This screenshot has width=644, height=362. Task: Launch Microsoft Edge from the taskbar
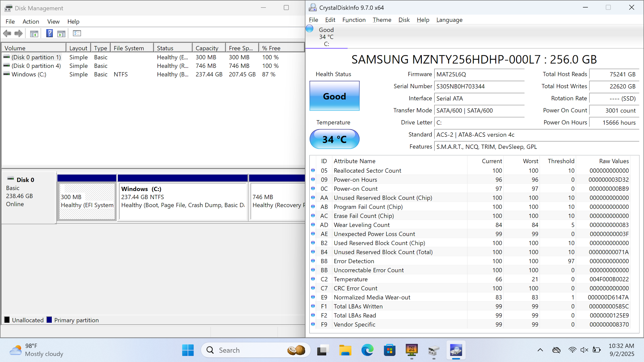pyautogui.click(x=367, y=350)
